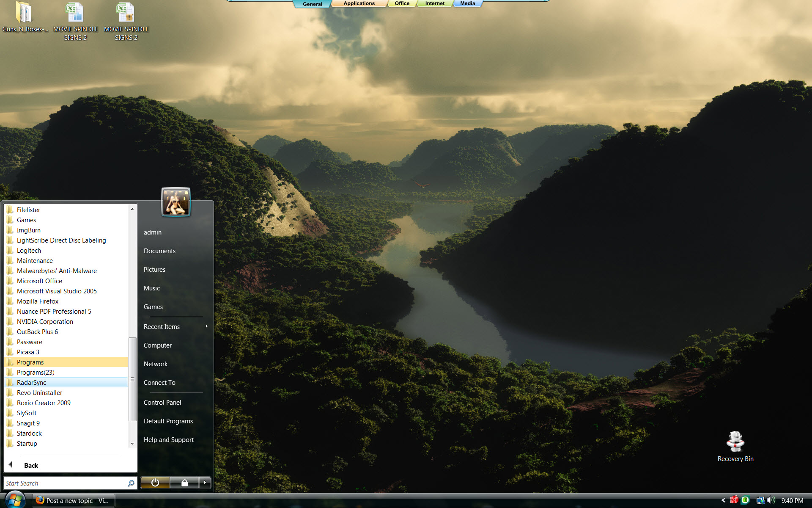
Task: Open Pictures from Start menu
Action: click(154, 270)
